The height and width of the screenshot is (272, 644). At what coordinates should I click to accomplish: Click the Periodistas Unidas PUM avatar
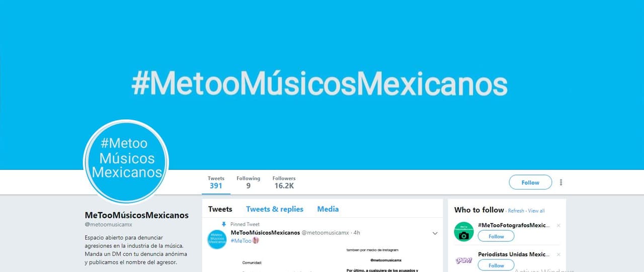(464, 260)
